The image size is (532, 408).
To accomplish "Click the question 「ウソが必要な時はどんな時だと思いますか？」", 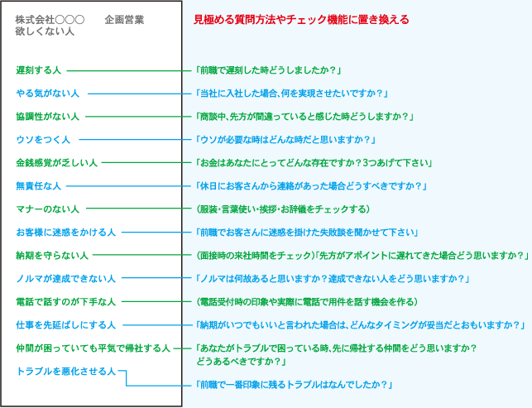I will [285, 140].
